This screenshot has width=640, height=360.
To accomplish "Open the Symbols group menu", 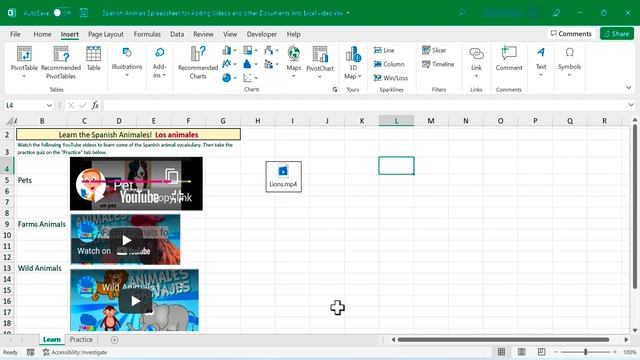I will (x=569, y=61).
